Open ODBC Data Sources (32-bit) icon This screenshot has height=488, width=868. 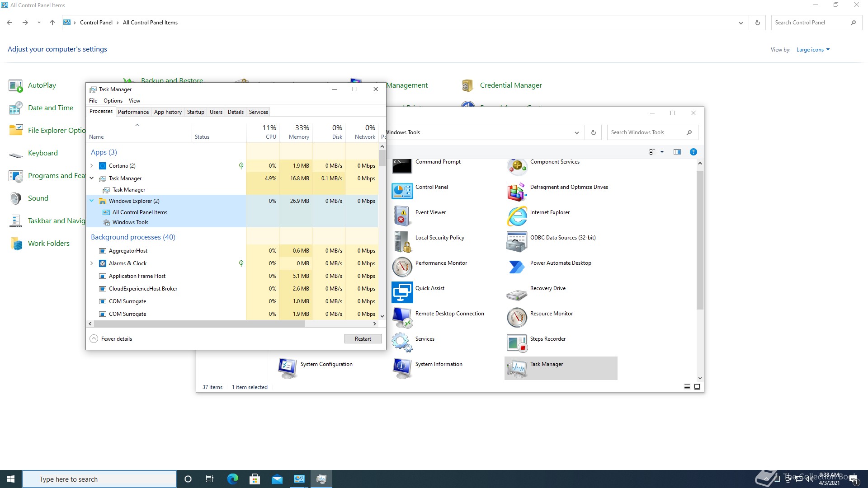(517, 242)
